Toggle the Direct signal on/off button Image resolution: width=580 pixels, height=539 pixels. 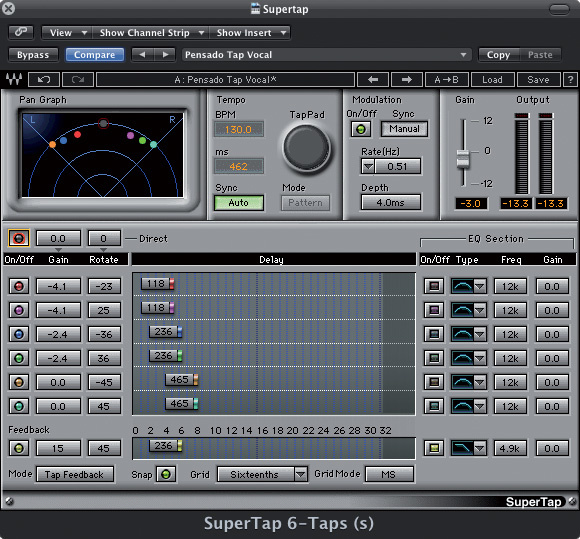tap(18, 238)
